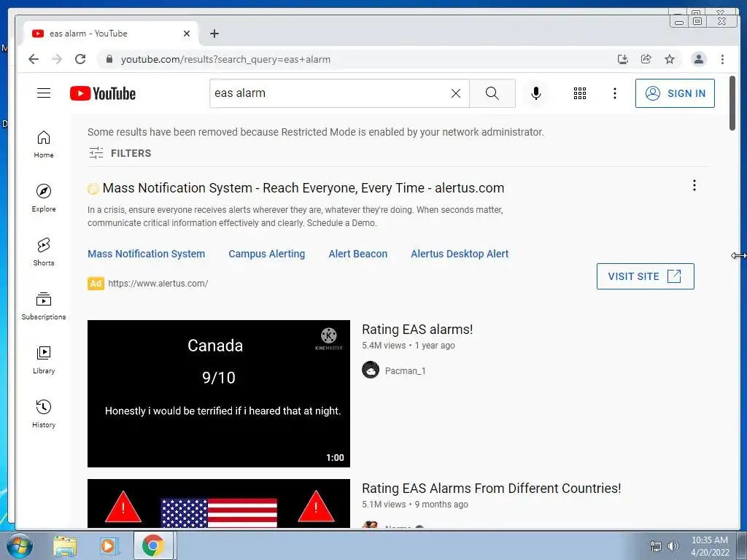
Task: Click Alert Beacon sitelink
Action: click(357, 254)
